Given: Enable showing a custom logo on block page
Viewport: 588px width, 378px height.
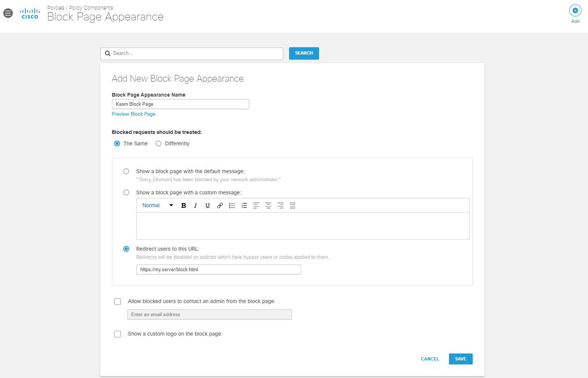Looking at the screenshot, I should point(117,334).
